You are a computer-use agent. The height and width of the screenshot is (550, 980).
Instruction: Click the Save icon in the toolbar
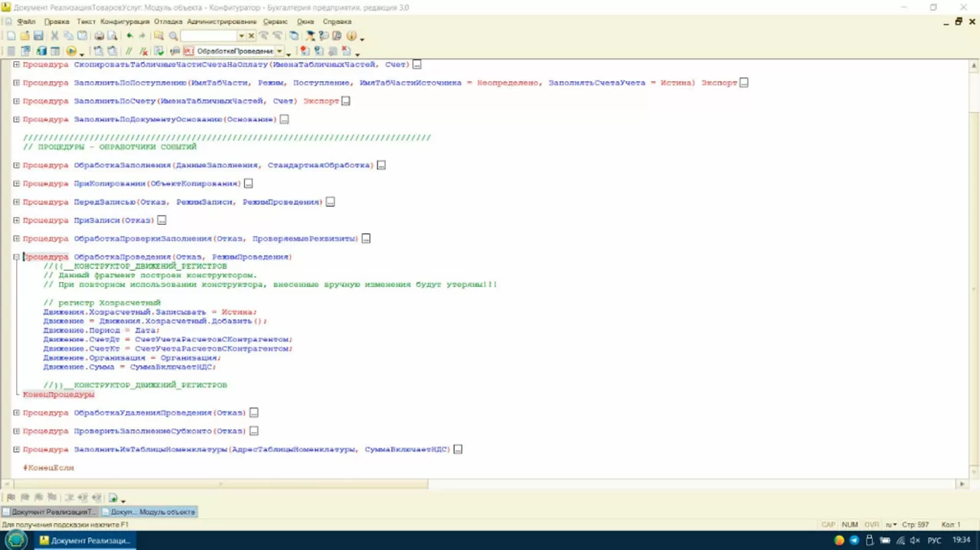pyautogui.click(x=38, y=36)
